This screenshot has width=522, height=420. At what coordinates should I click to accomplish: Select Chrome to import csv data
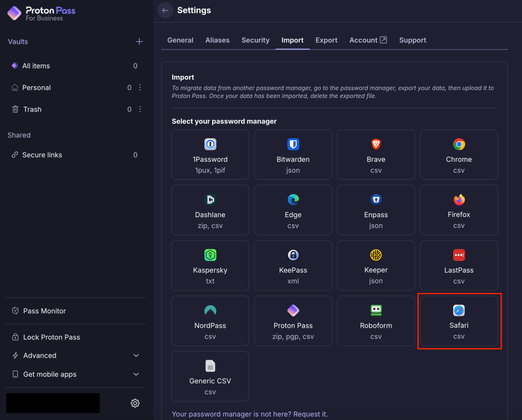[x=459, y=154]
